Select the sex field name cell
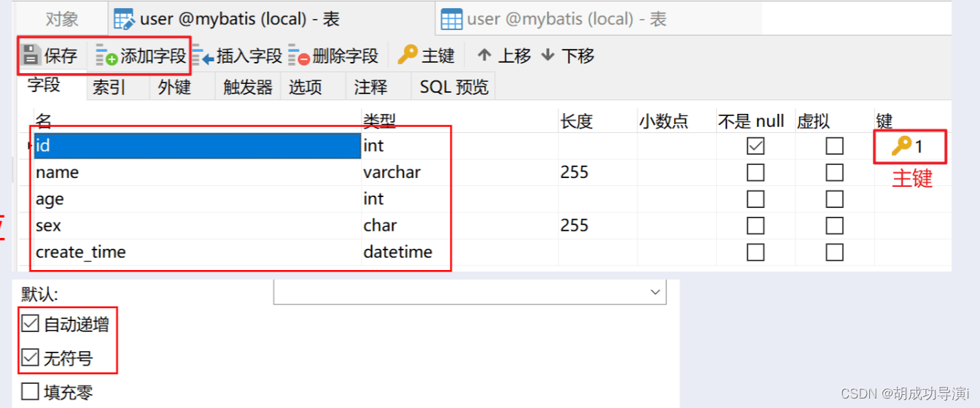 pyautogui.click(x=197, y=226)
